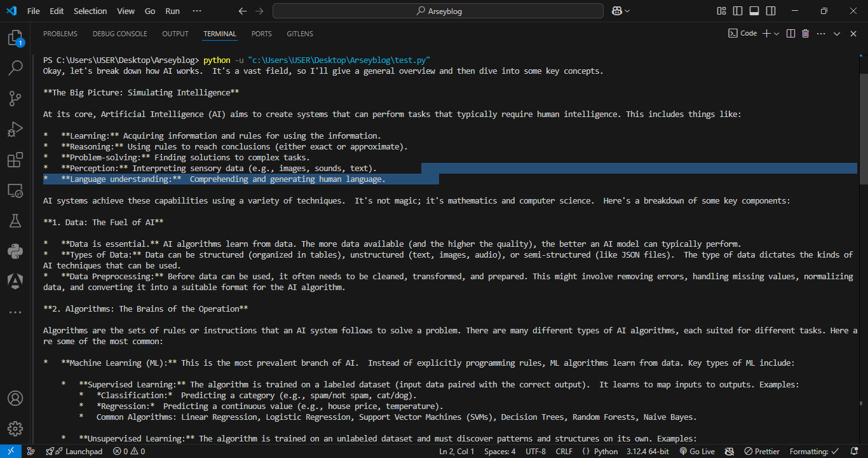Click the source control graph status icon
This screenshot has width=868, height=458.
(x=31, y=451)
